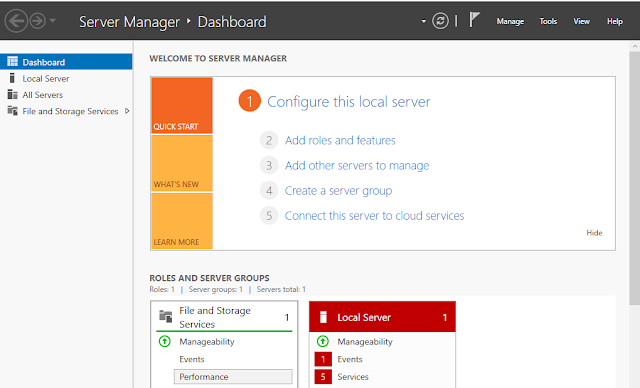Open the navigation history dropdown arrow

[x=53, y=20]
